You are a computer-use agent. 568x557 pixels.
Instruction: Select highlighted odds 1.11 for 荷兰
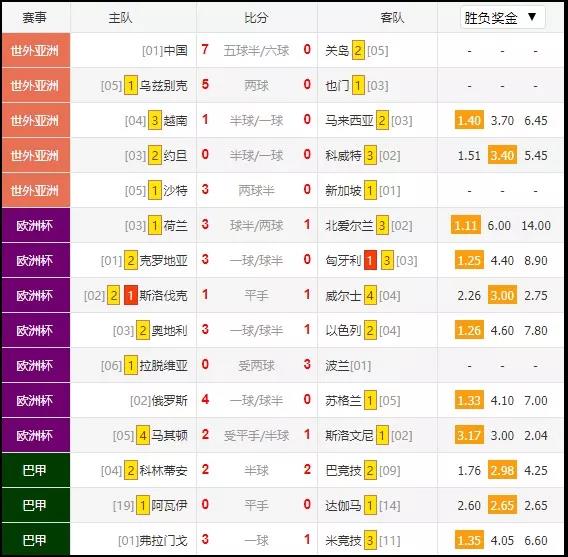pyautogui.click(x=466, y=226)
